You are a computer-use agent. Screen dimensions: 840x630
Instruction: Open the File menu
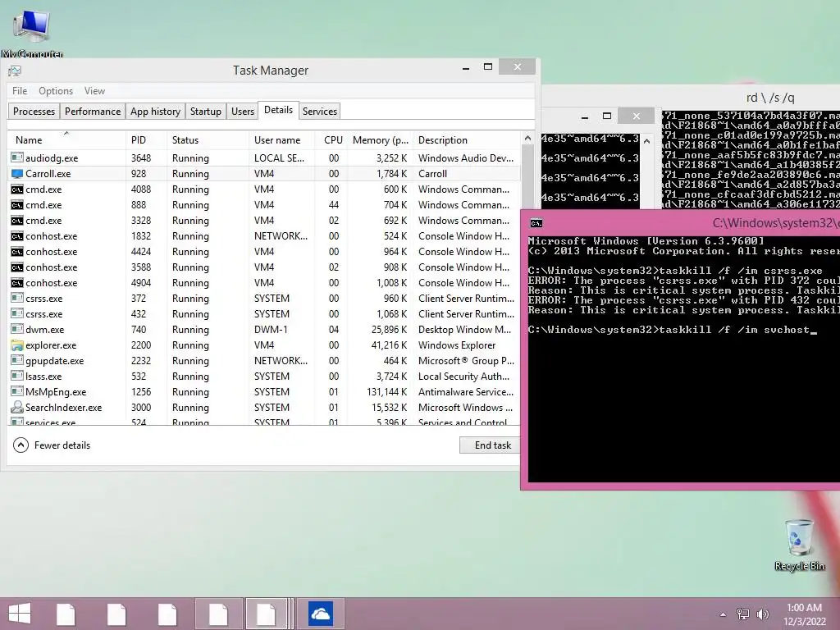(x=20, y=90)
